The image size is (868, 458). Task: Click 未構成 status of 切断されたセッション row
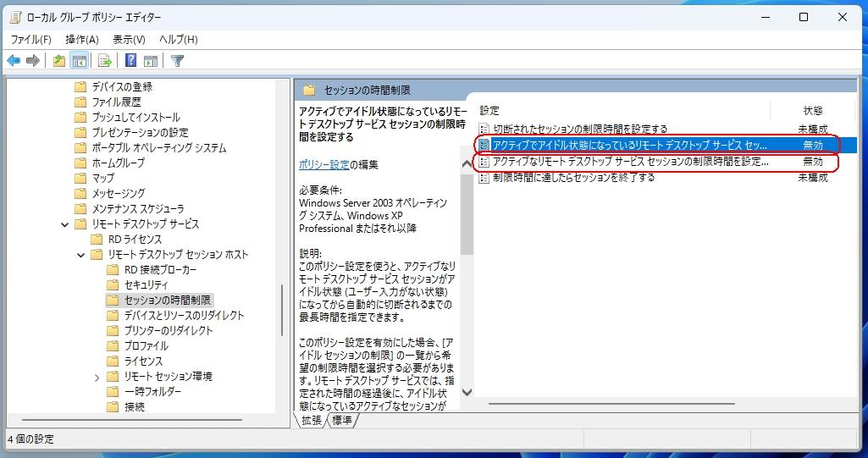(x=813, y=130)
